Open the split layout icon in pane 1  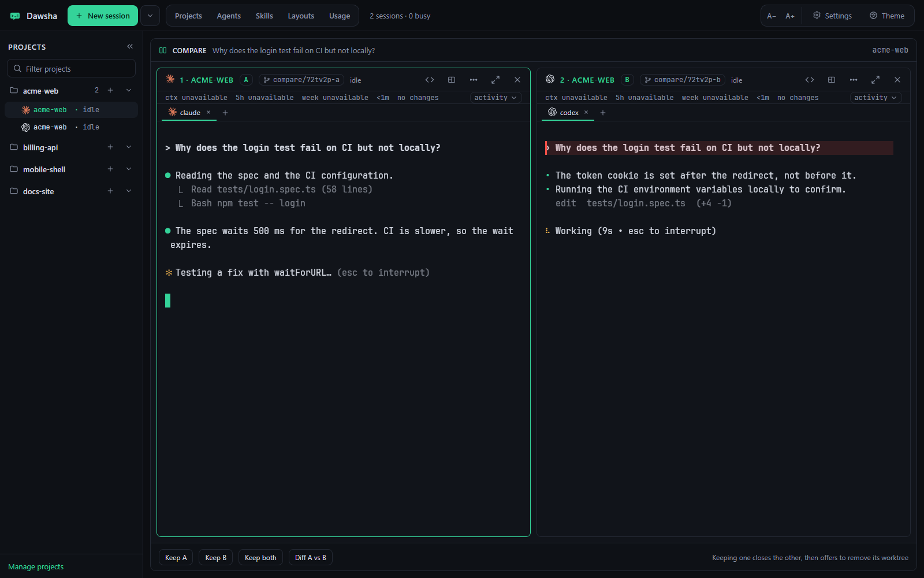452,80
